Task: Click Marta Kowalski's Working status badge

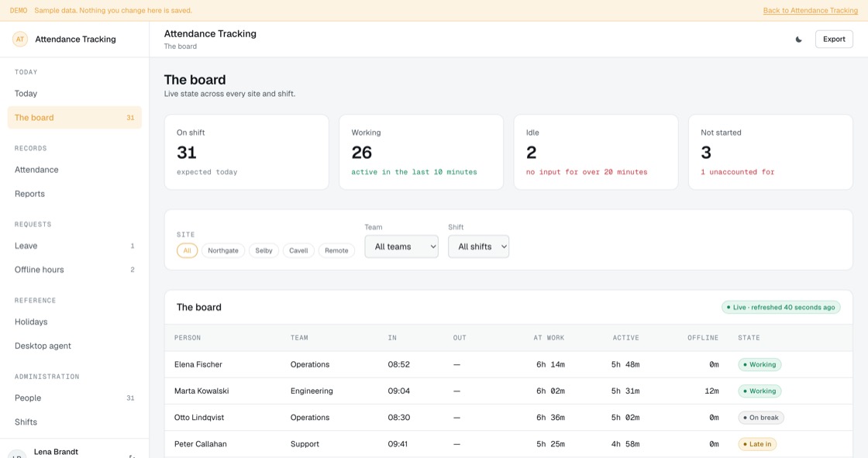Action: point(759,391)
